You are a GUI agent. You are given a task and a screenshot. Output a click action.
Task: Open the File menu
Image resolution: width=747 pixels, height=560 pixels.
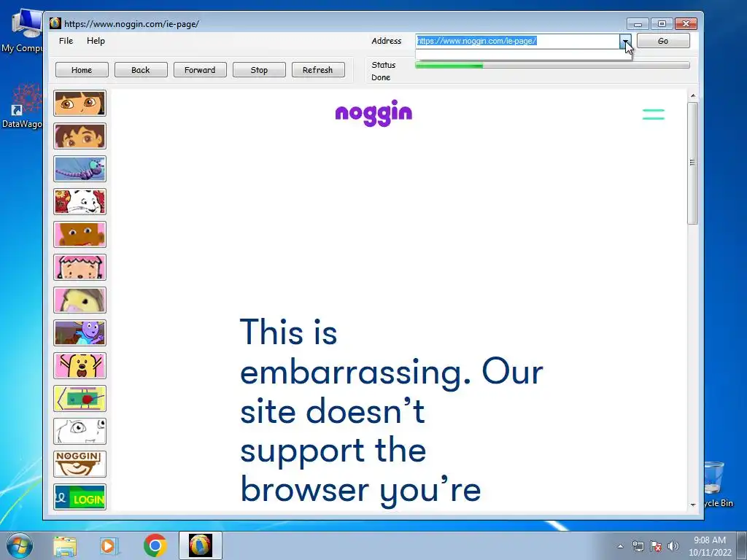[66, 41]
